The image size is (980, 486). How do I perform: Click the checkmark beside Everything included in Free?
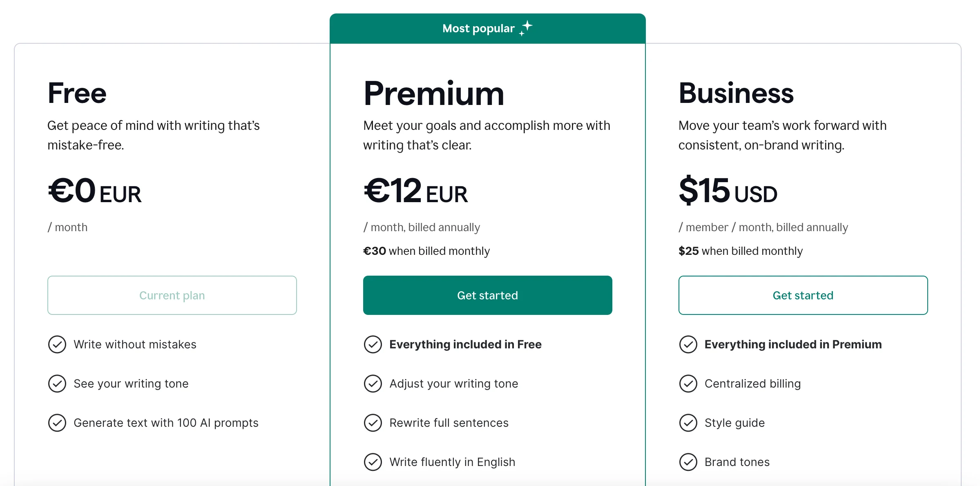373,344
